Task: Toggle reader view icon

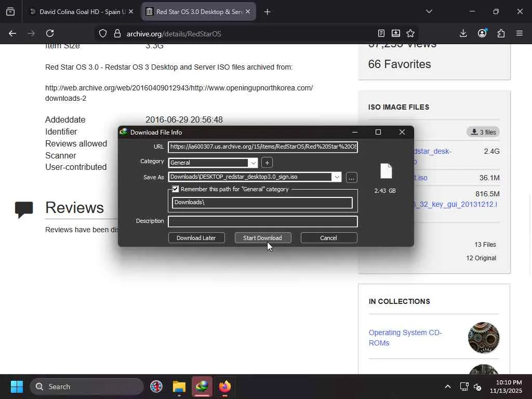Action: [381, 33]
